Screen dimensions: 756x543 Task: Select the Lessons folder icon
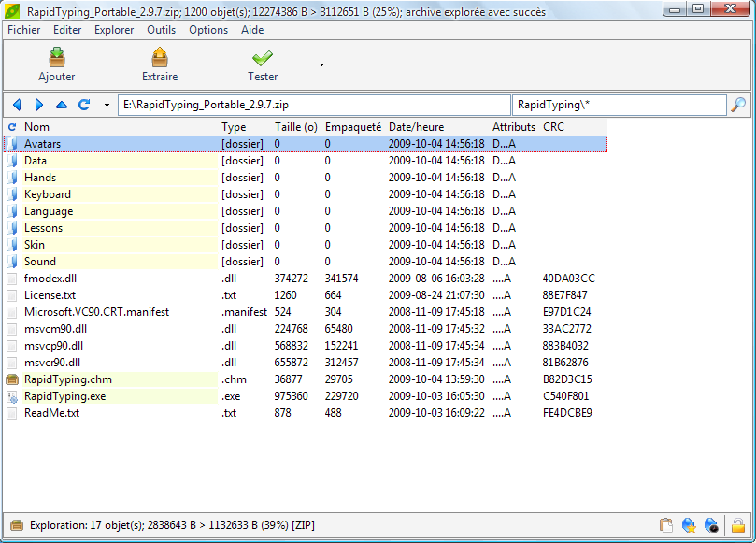pos(12,228)
